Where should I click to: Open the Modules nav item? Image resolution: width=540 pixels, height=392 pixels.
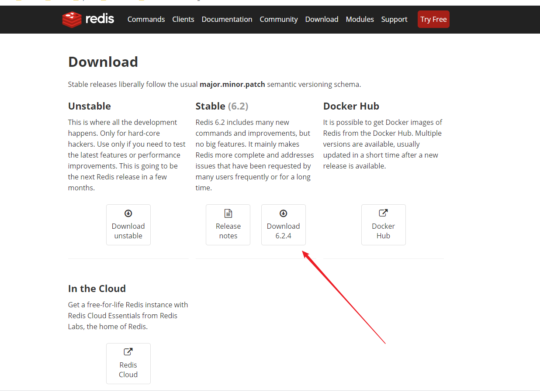pos(360,19)
